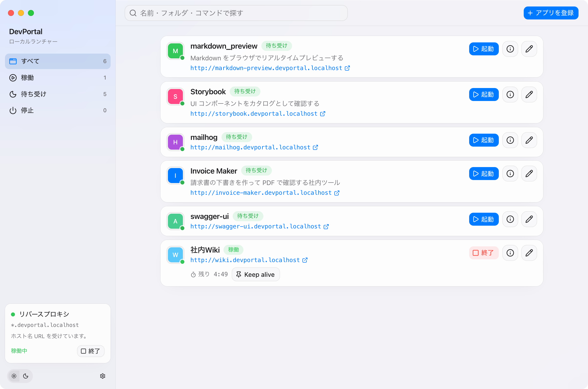Image resolution: width=588 pixels, height=389 pixels.
Task: Click Keep alive button
Action: pos(256,275)
